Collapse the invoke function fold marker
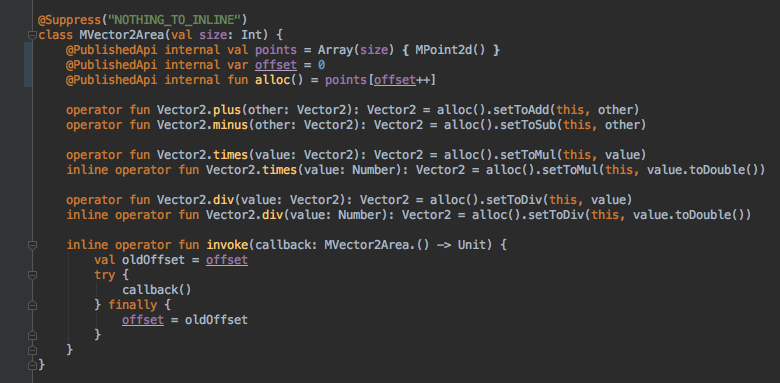 (32, 245)
